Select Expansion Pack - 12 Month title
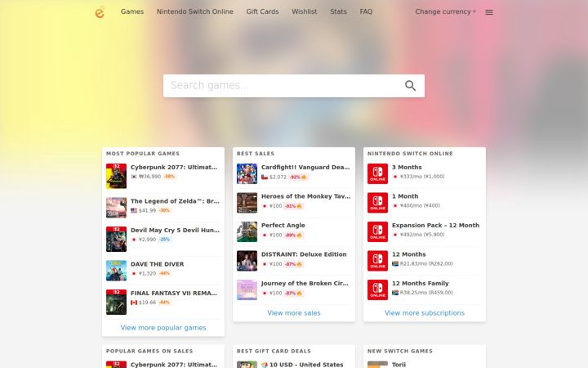This screenshot has height=368, width=588. [x=435, y=226]
